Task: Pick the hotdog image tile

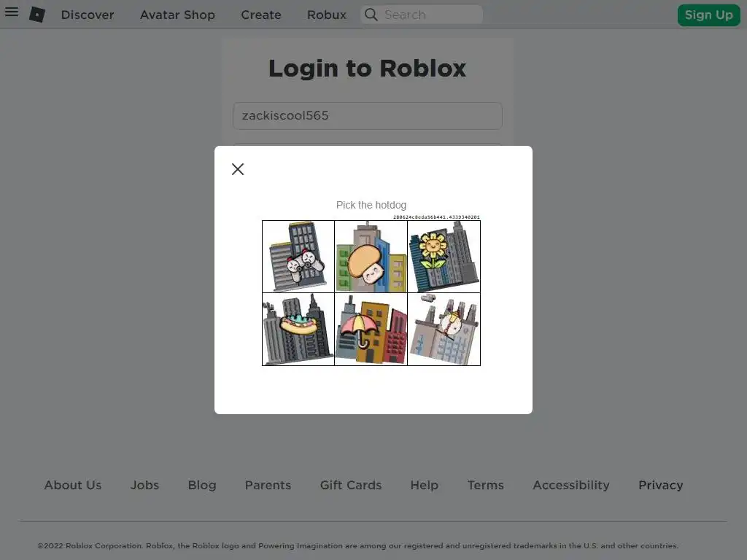Action: (298, 330)
